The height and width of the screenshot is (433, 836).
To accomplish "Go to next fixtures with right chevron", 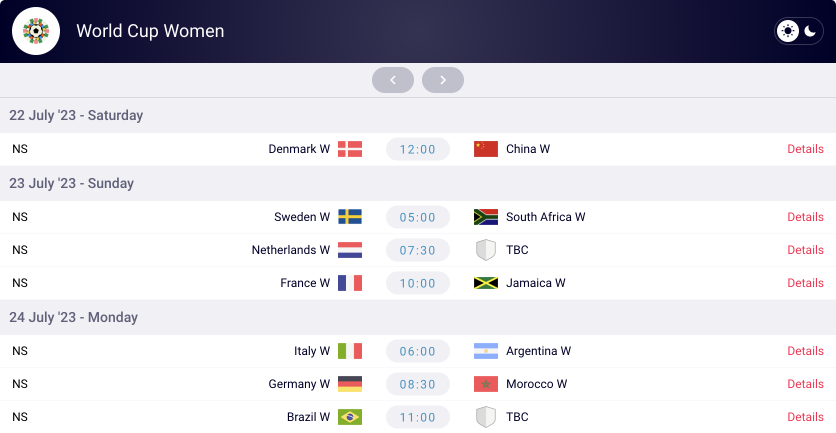I will [x=443, y=80].
